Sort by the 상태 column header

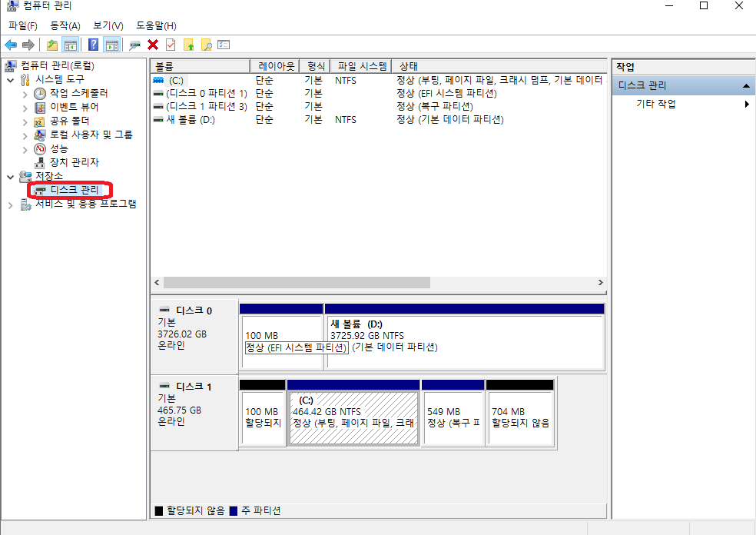pyautogui.click(x=499, y=66)
